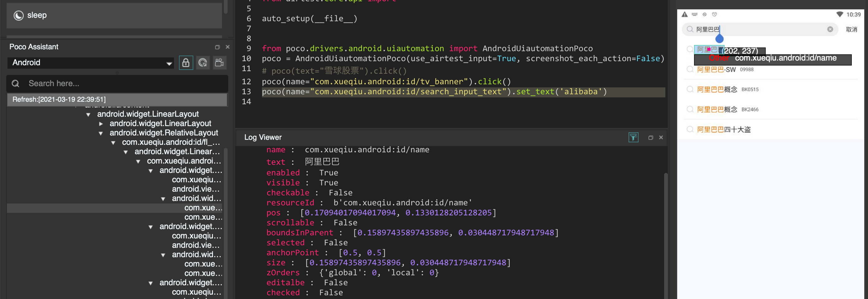This screenshot has height=299, width=868.
Task: Select the highlighted com.xue… tree row
Action: pos(114,208)
